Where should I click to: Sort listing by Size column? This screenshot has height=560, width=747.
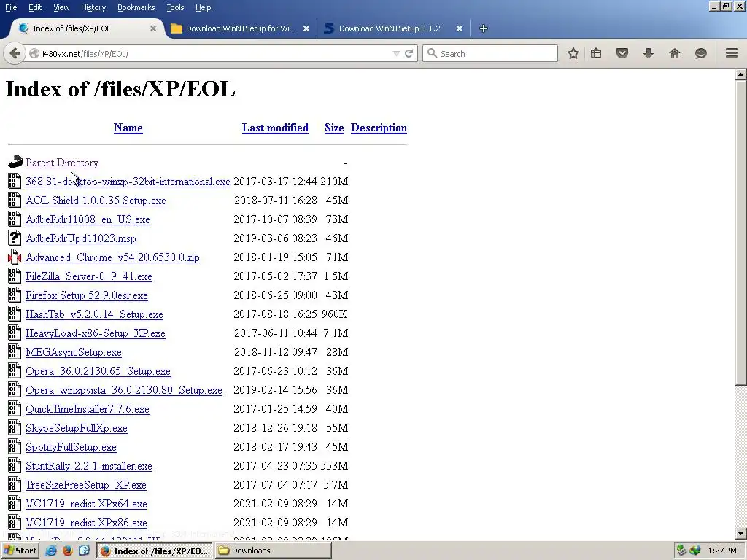coord(334,128)
